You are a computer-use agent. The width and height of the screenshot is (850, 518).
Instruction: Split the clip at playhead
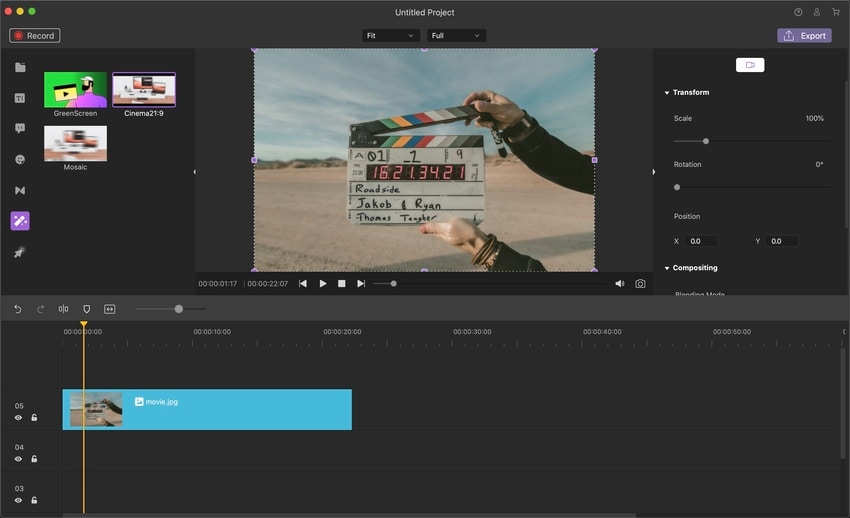click(x=63, y=309)
